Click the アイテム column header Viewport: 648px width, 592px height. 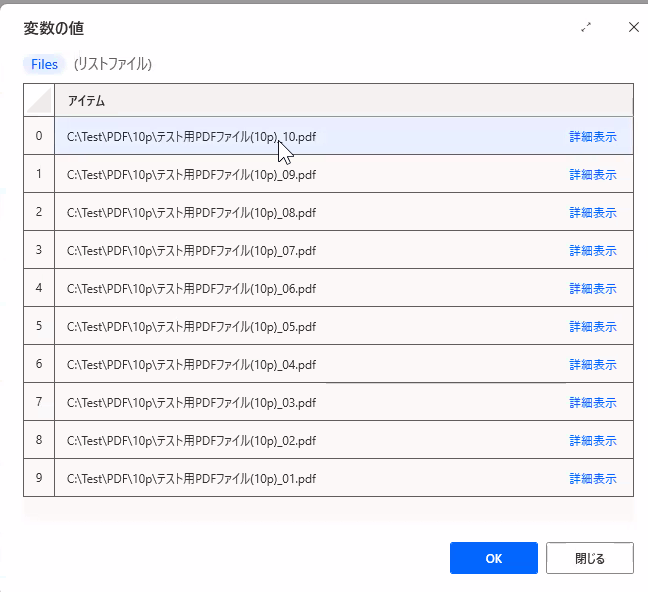tap(344, 100)
